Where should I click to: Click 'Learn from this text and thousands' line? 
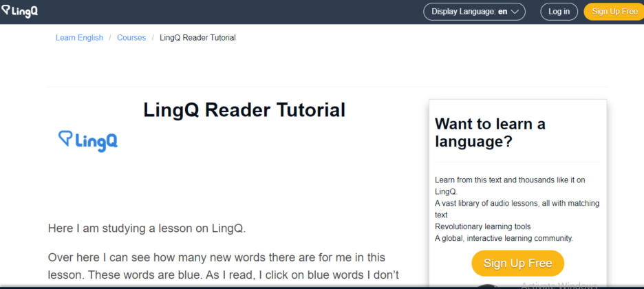(x=510, y=186)
